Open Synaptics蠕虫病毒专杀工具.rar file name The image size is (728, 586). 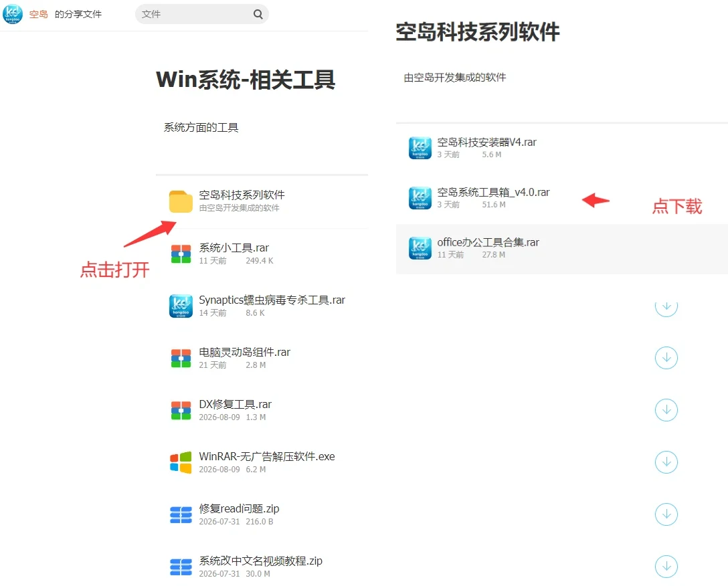pos(272,300)
